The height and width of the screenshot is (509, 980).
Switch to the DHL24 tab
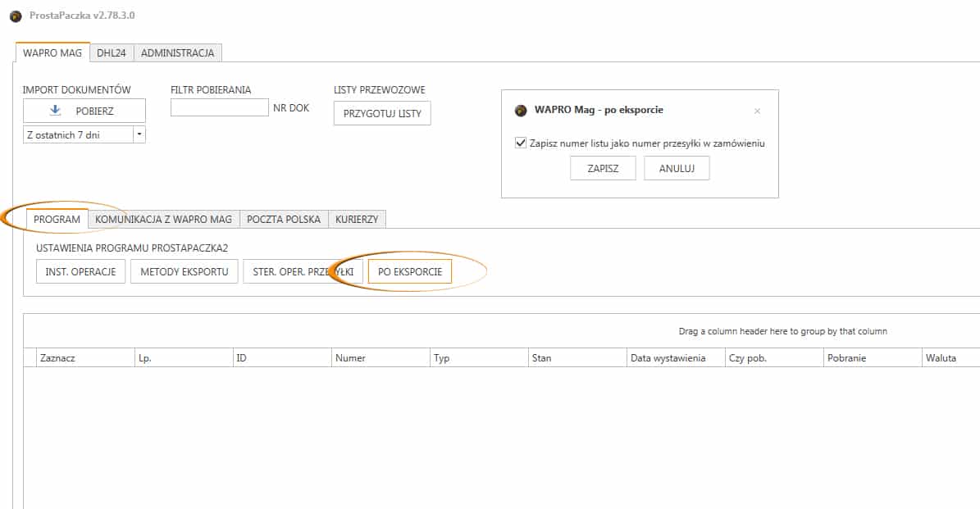click(x=112, y=53)
